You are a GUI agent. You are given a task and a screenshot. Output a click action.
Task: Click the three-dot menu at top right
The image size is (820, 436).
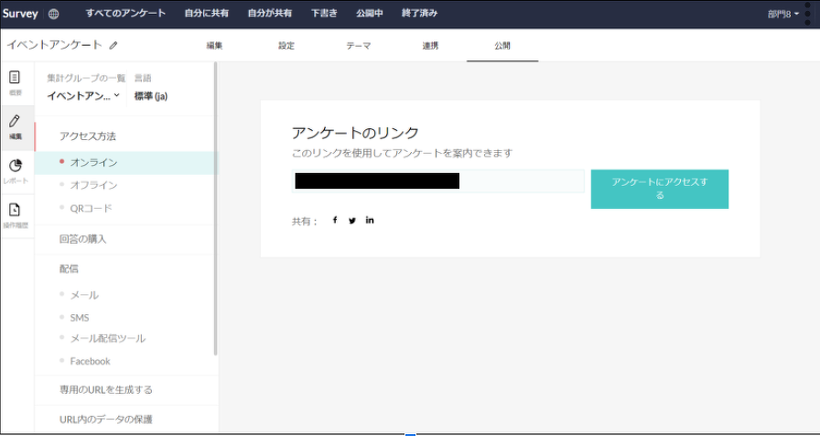(x=807, y=13)
